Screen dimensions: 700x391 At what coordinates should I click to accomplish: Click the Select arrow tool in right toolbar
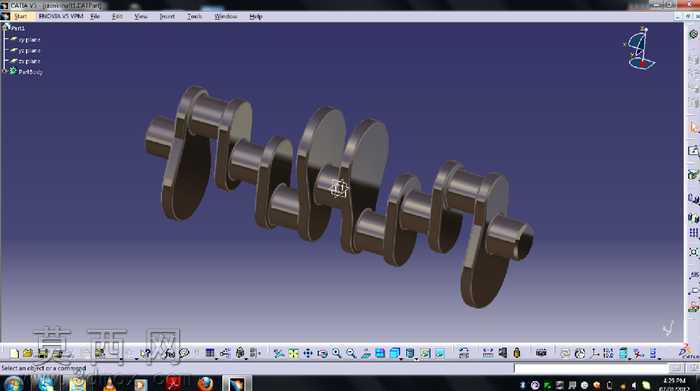pyautogui.click(x=693, y=128)
